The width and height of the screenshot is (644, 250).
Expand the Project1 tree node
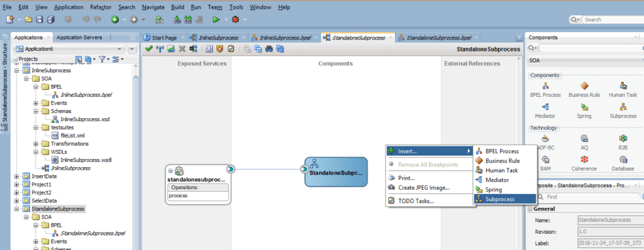pos(17,184)
